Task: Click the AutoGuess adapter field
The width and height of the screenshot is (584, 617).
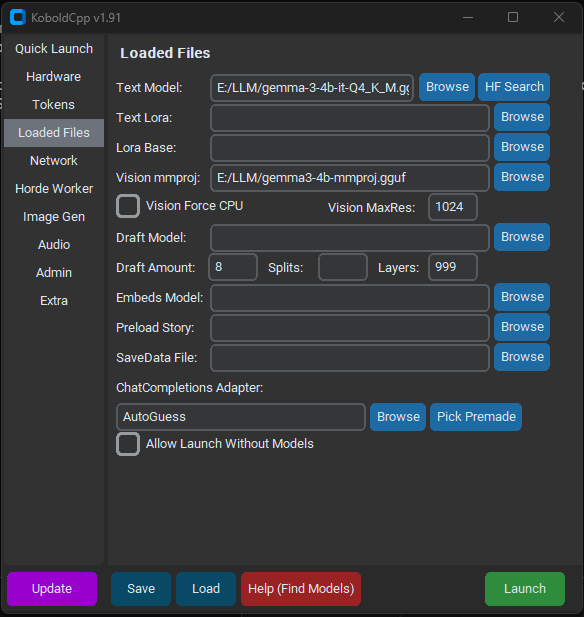Action: pos(241,417)
